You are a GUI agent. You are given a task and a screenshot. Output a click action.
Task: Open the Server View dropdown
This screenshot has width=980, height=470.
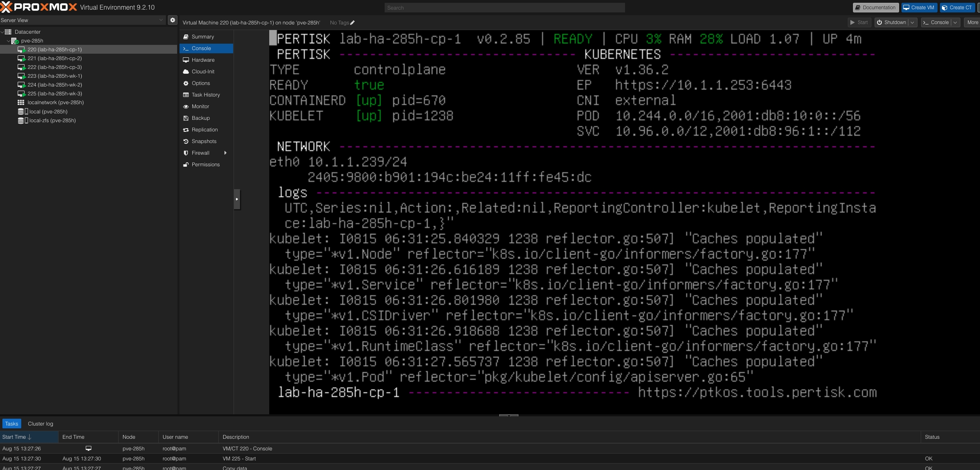161,20
